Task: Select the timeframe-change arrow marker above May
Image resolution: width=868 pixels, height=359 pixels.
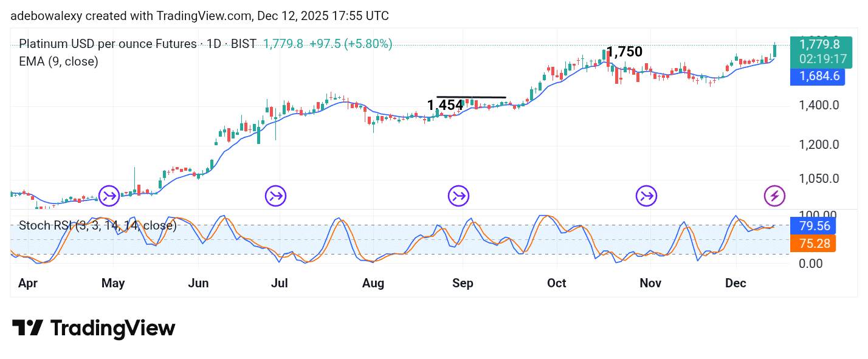Action: point(108,196)
